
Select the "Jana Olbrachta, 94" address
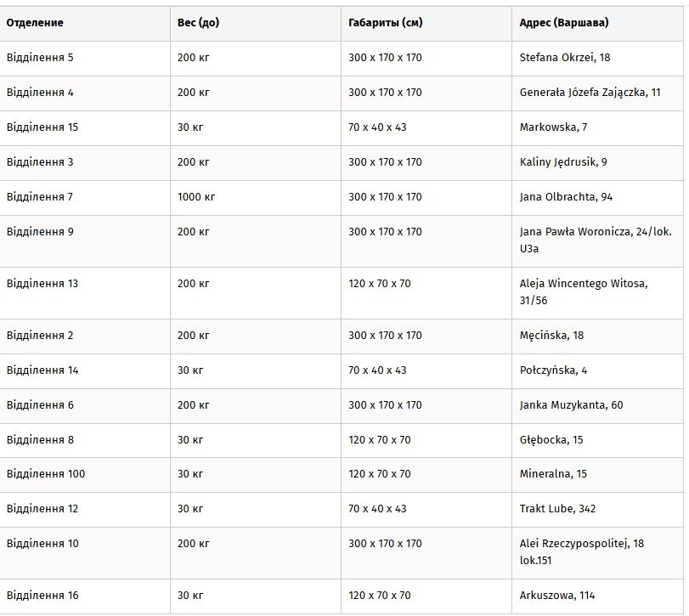click(566, 197)
